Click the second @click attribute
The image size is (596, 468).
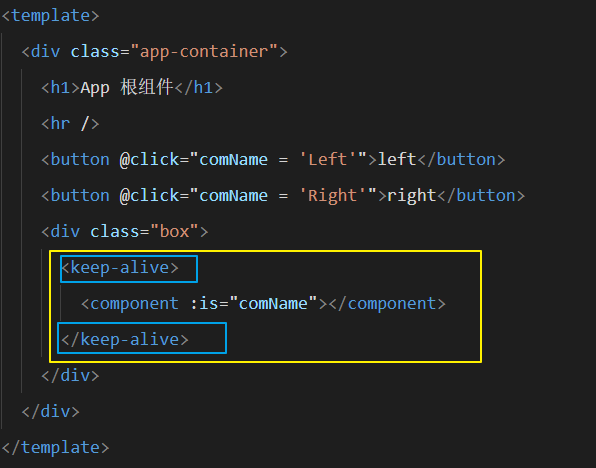coord(149,195)
